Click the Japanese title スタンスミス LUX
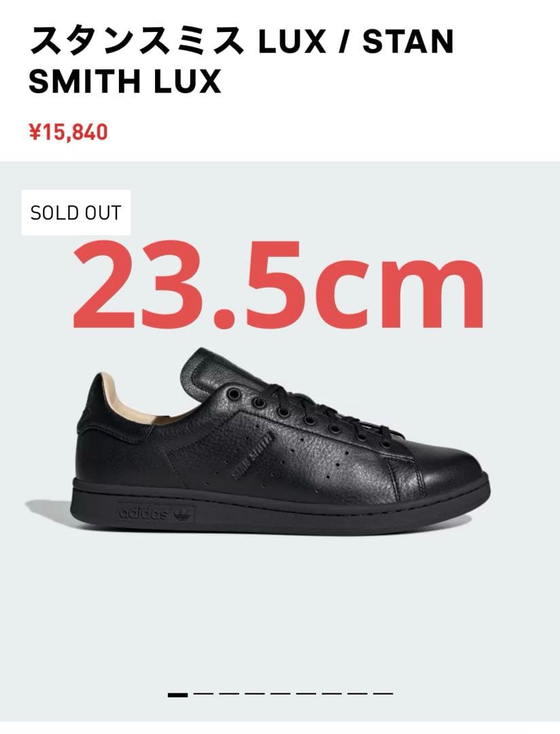Image resolution: width=560 pixels, height=734 pixels. pyautogui.click(x=136, y=41)
